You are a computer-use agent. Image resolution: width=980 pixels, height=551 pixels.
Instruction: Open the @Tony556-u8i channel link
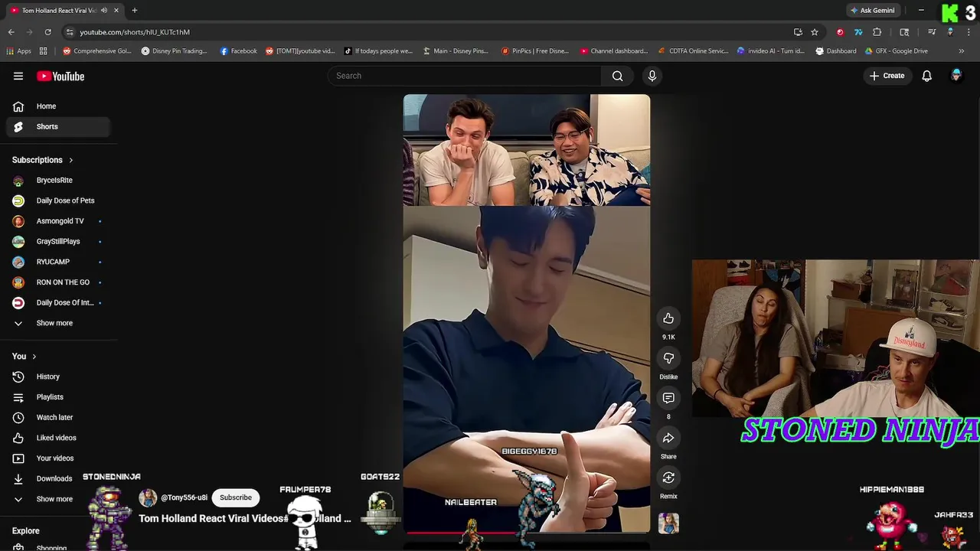coord(184,497)
